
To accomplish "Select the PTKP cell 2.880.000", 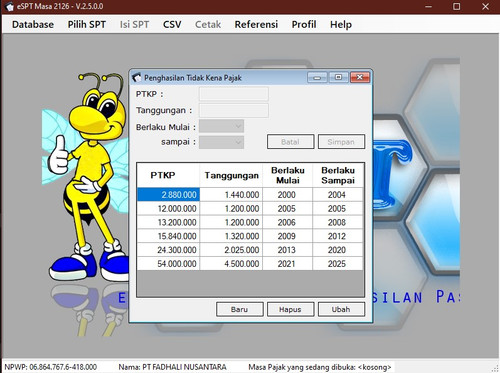I will [x=168, y=195].
